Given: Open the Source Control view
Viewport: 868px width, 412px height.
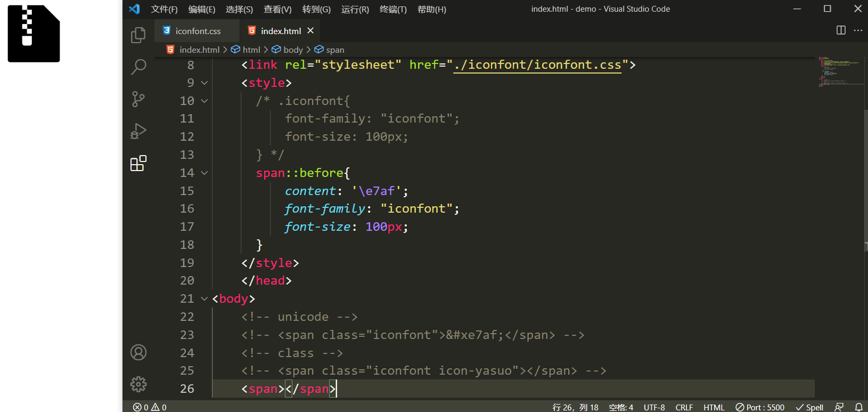Looking at the screenshot, I should click(138, 99).
